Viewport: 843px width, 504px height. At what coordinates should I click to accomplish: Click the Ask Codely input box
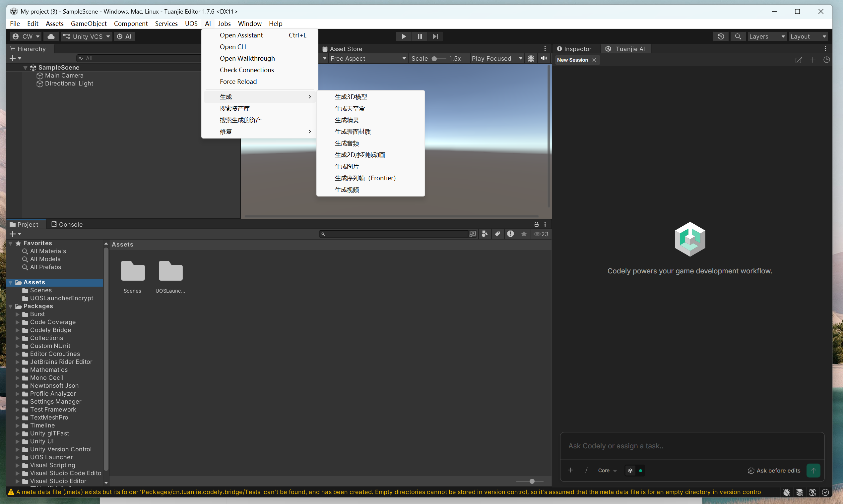(x=692, y=446)
